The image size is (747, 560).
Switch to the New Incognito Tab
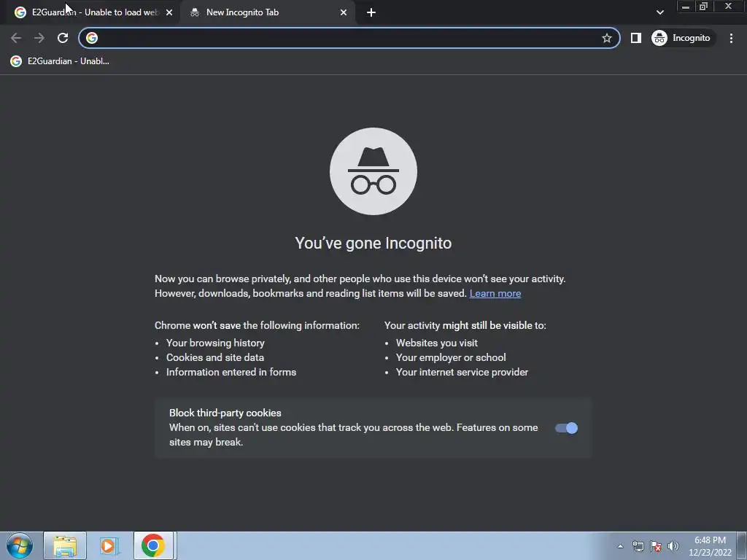267,12
